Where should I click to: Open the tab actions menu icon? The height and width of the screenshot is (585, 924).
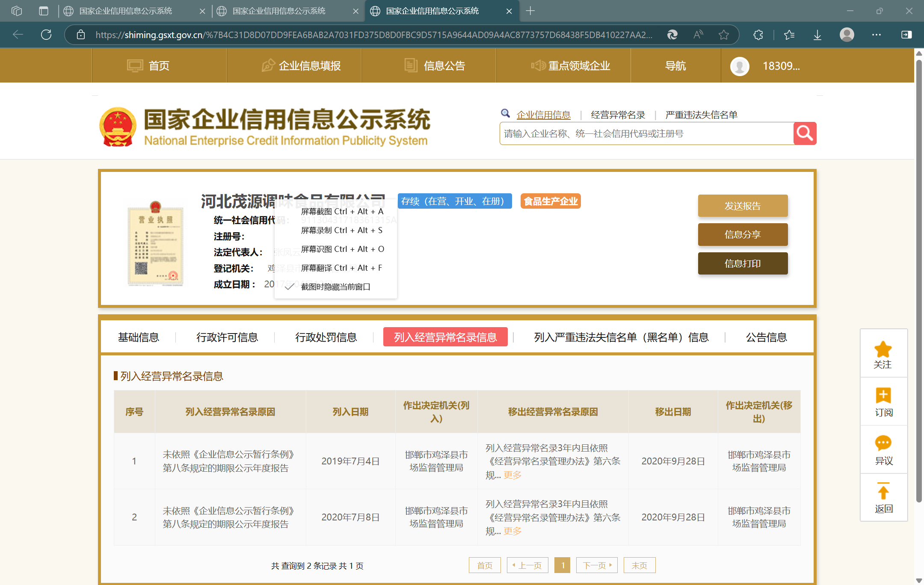point(44,11)
